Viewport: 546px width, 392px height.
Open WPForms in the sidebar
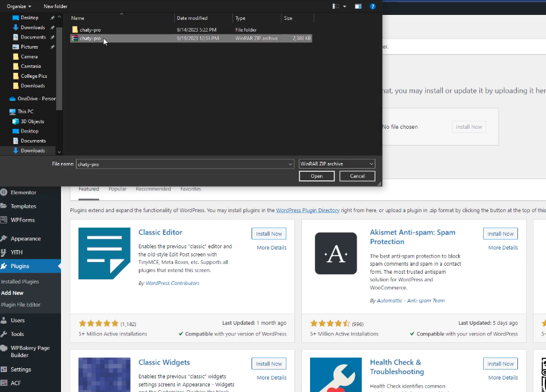22,220
